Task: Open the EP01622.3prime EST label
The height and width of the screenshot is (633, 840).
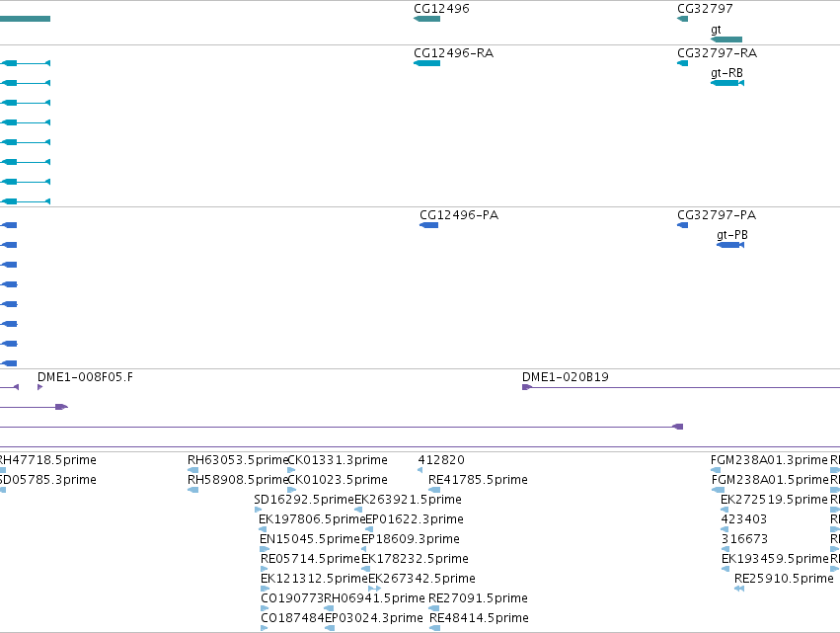Action: click(x=415, y=519)
